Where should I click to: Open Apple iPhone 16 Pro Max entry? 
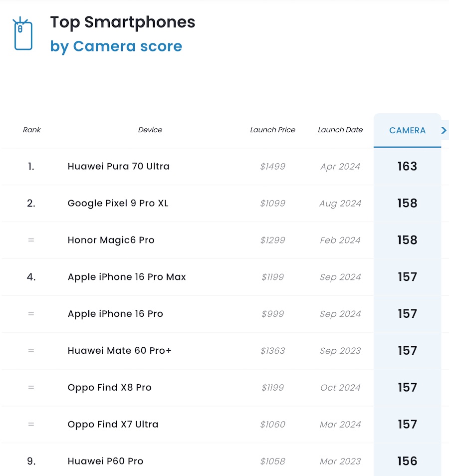click(127, 277)
